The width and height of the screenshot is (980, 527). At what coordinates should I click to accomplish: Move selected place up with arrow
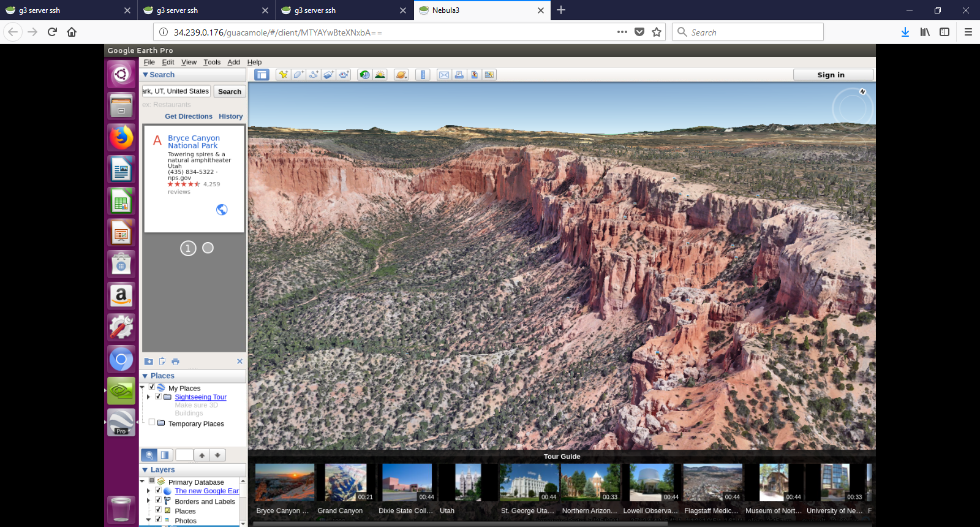click(202, 455)
